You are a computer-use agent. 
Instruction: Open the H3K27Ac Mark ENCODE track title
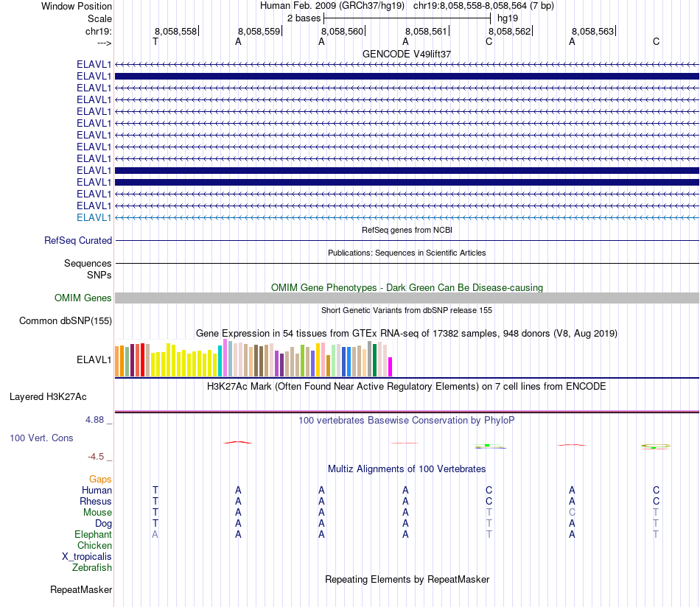pos(407,387)
